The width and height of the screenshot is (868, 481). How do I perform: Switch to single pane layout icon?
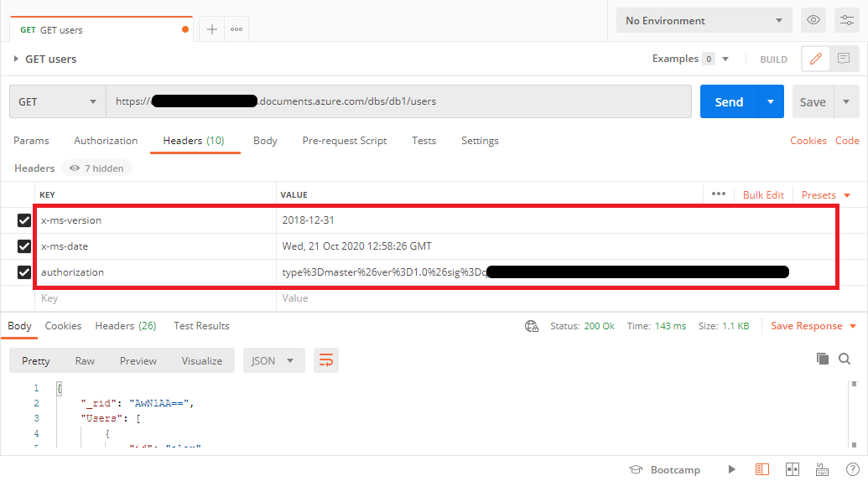[762, 469]
